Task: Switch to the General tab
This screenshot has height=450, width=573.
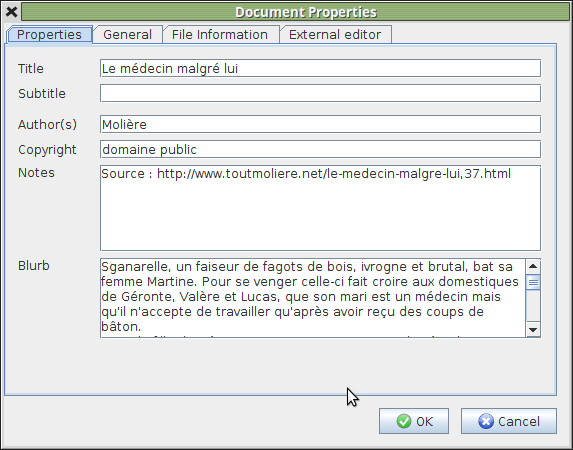Action: pos(128,35)
